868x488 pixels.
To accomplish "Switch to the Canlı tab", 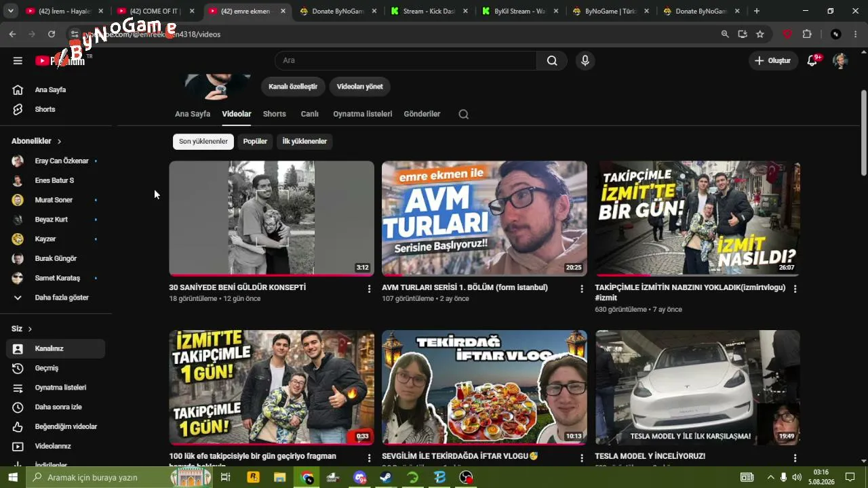I will (x=310, y=114).
